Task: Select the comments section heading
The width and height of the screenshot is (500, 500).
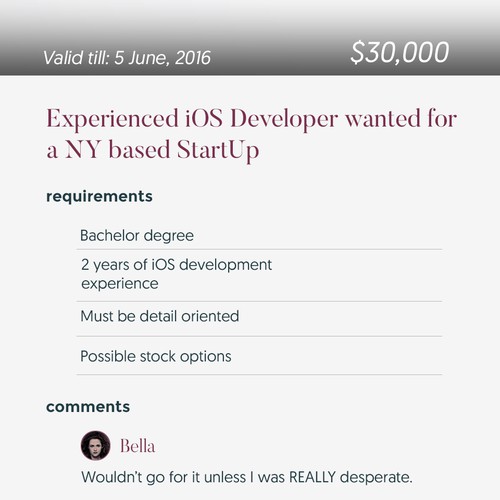Action: [x=88, y=407]
